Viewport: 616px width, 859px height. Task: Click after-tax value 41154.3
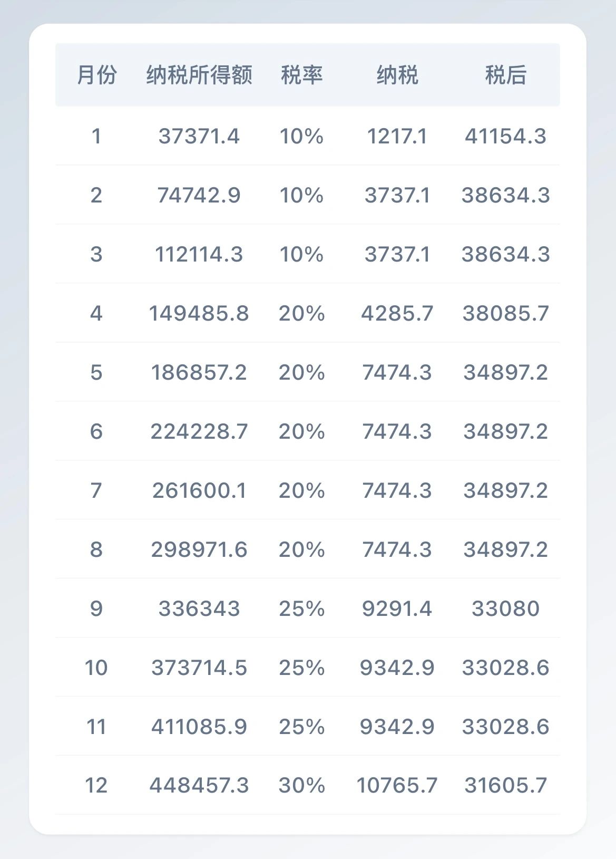point(505,137)
